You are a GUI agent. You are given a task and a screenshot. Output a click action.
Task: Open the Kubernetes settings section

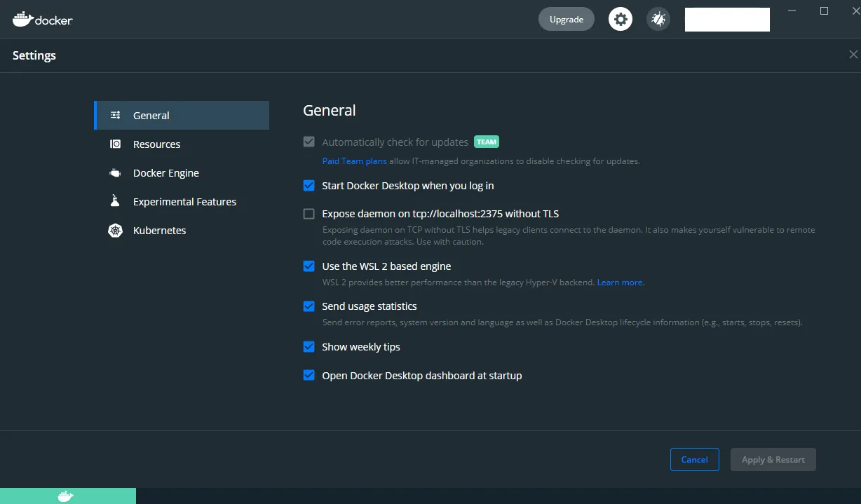coord(182,231)
